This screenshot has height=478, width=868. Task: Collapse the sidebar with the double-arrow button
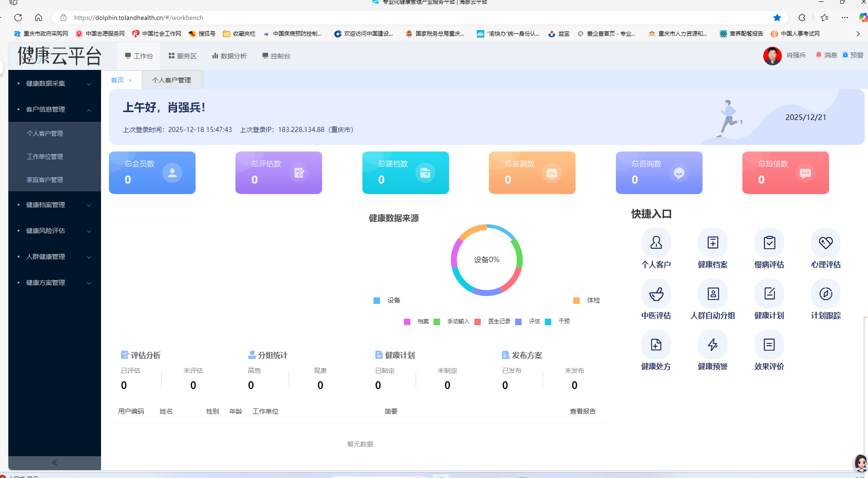(55, 463)
